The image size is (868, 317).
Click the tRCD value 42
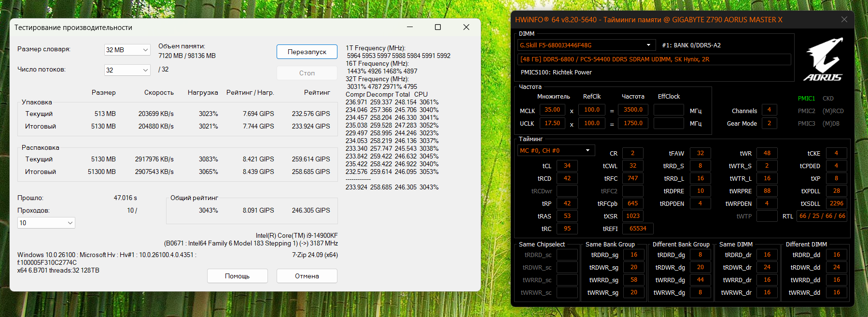coord(567,178)
